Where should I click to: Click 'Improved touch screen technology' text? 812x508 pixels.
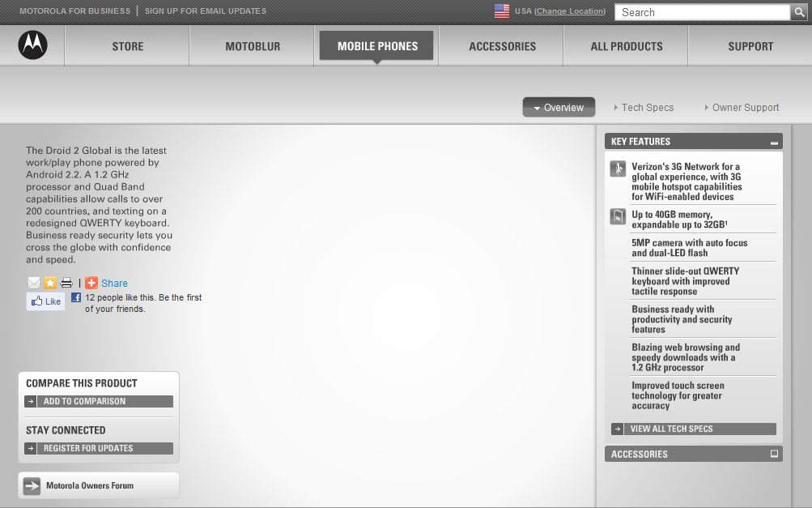click(x=678, y=395)
